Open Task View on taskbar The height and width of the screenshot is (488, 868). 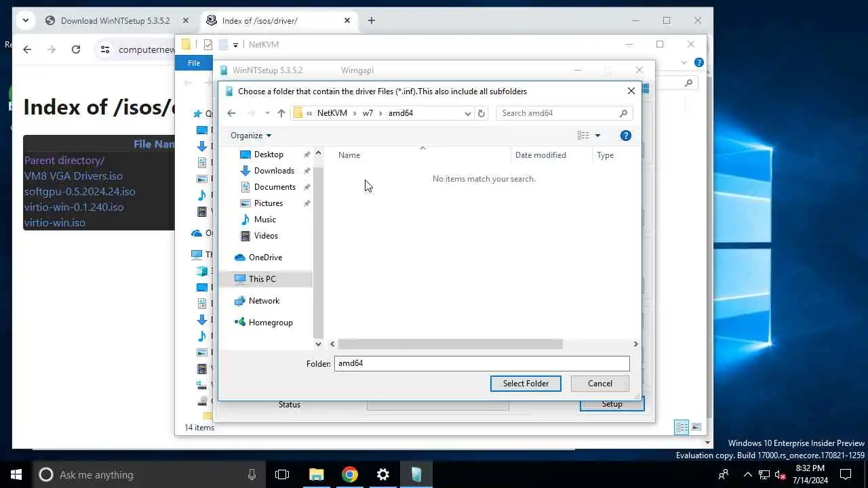tap(282, 474)
